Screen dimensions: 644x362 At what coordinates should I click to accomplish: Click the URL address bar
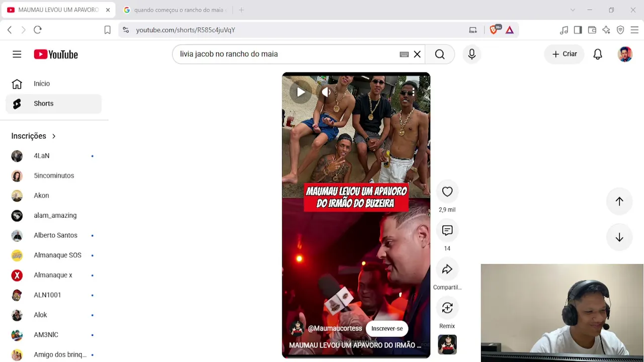point(297,30)
